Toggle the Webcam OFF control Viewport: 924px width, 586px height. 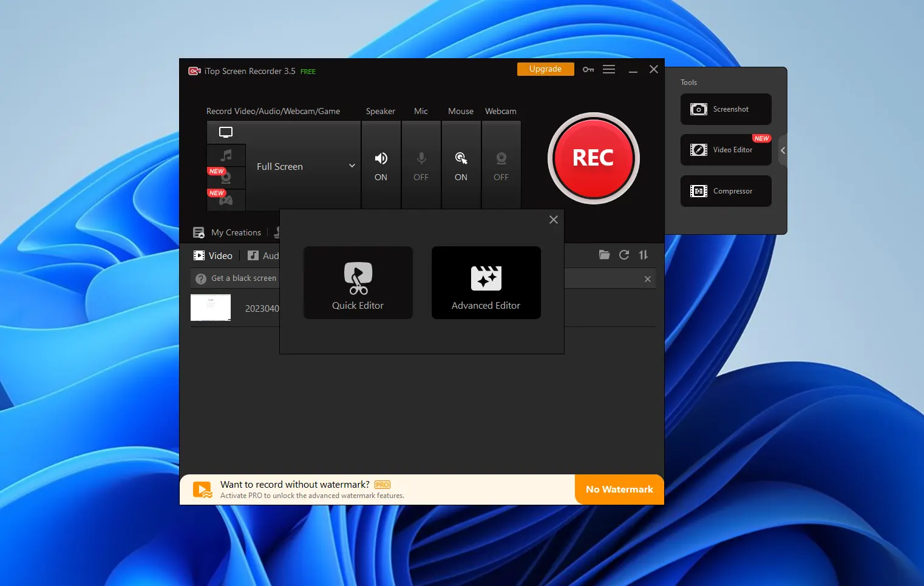click(501, 166)
